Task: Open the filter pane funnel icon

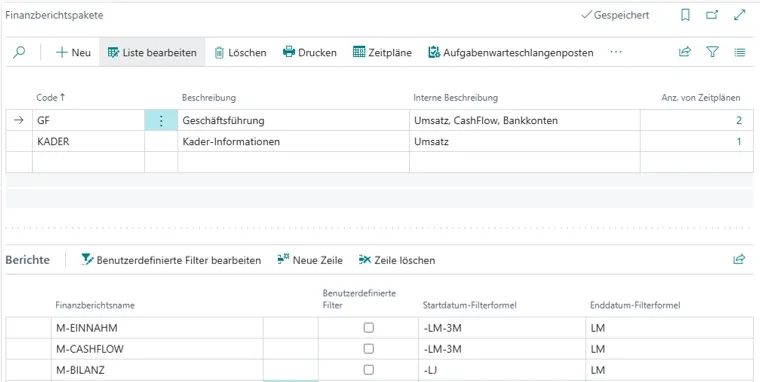Action: coord(712,52)
